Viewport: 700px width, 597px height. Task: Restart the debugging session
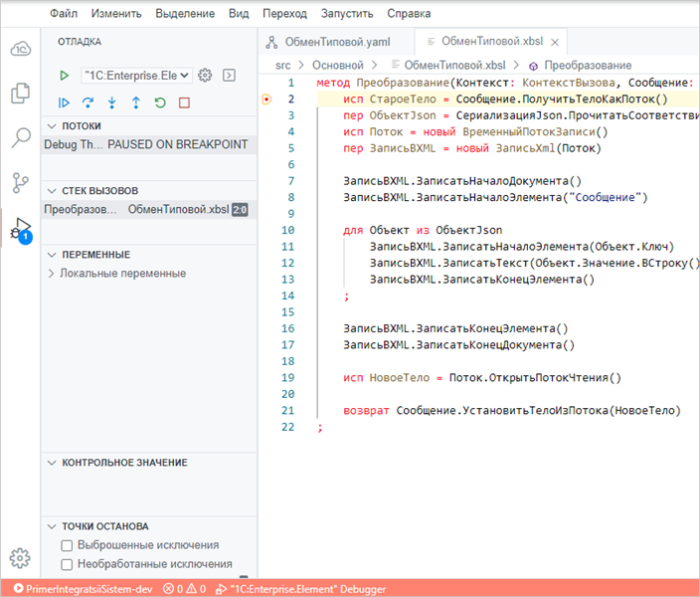[160, 101]
